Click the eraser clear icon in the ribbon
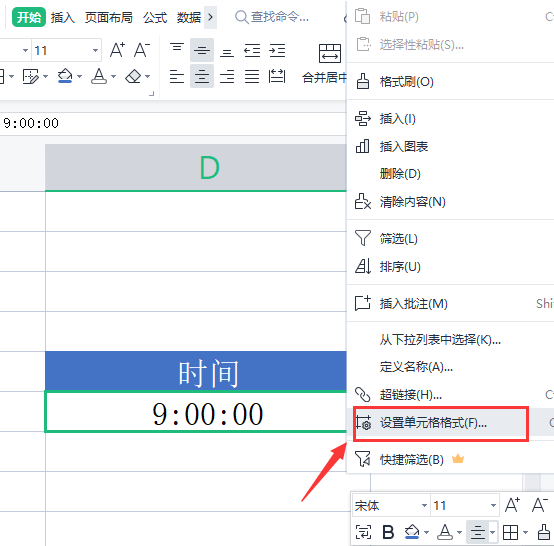The height and width of the screenshot is (546, 554). [133, 76]
